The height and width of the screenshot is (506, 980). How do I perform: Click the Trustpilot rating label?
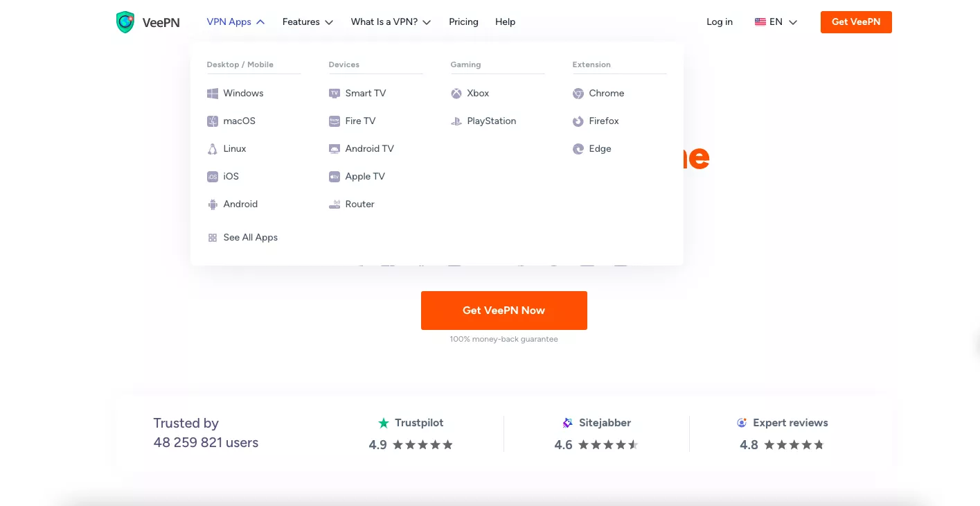[419, 423]
